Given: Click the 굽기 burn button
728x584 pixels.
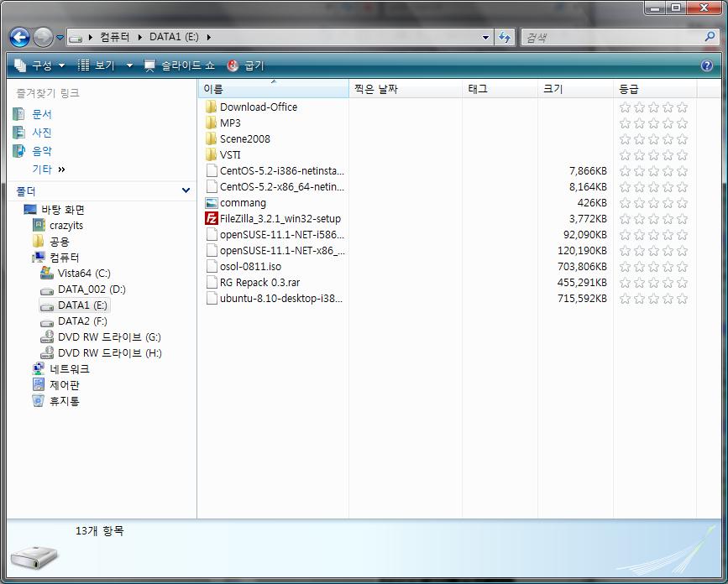Looking at the screenshot, I should 246,65.
